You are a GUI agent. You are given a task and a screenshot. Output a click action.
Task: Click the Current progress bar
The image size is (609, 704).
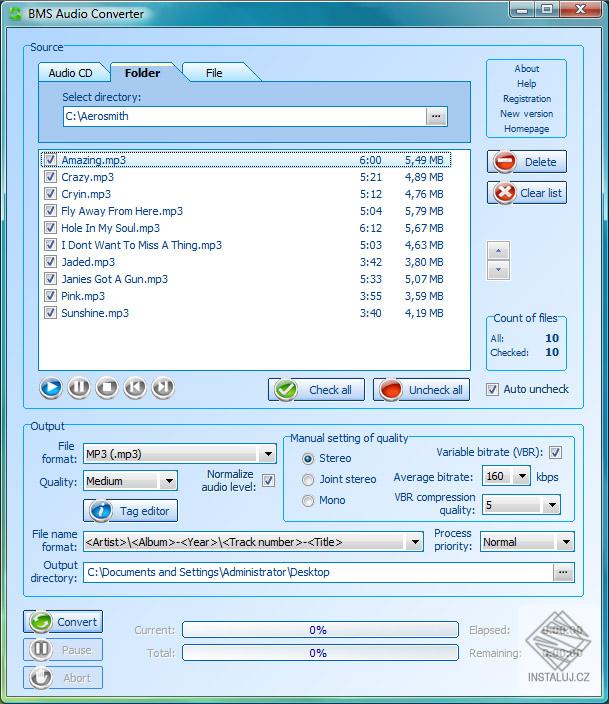pos(320,629)
